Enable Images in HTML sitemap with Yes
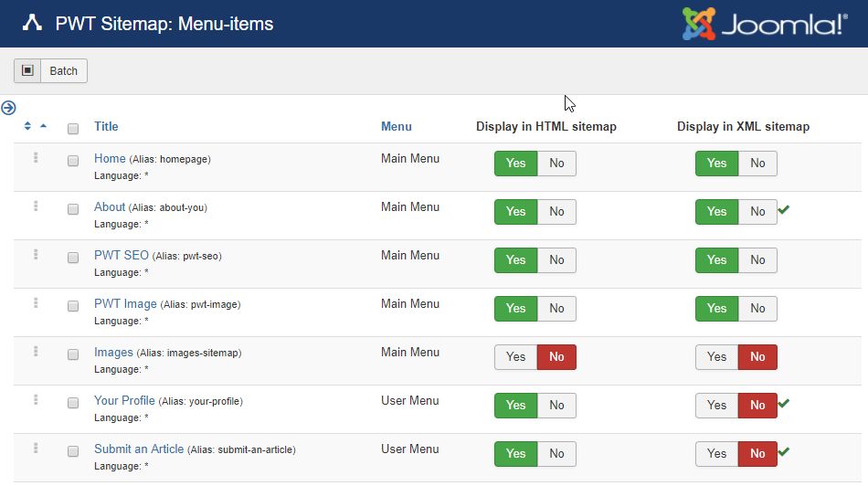The width and height of the screenshot is (868, 486). [516, 357]
